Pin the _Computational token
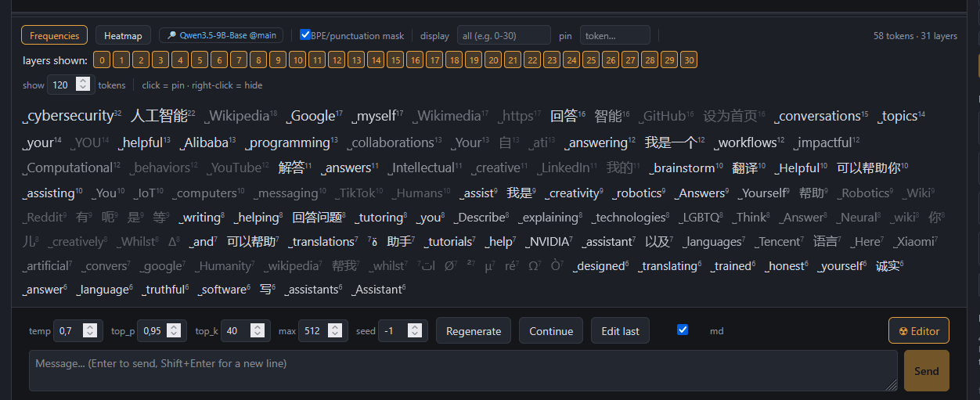Viewport: 980px width, 400px height. coord(72,168)
